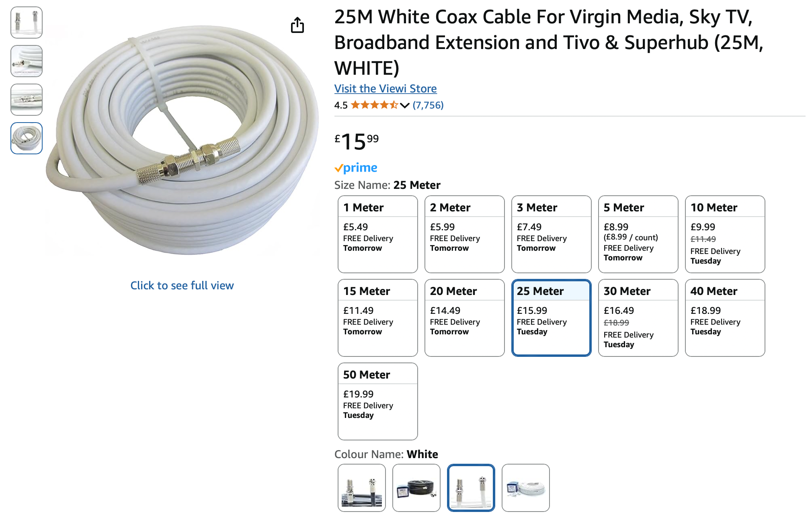Image resolution: width=812 pixels, height=520 pixels.
Task: Click the share icon above product image
Action: (x=297, y=25)
